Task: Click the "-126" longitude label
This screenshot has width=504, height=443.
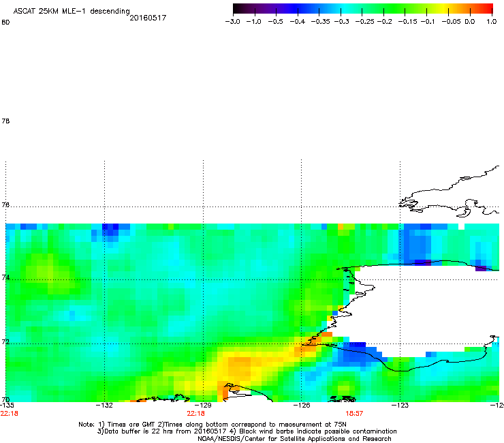Action: 301,405
